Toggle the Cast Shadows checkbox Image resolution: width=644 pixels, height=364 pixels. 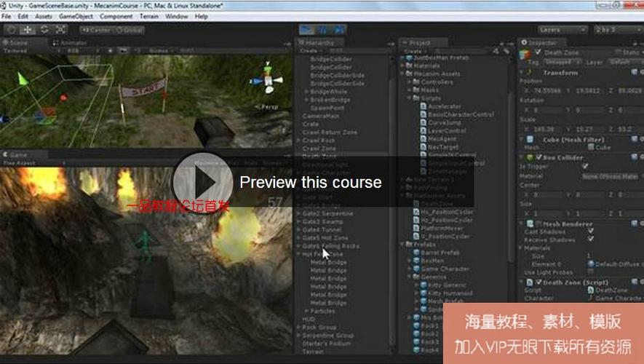point(591,232)
